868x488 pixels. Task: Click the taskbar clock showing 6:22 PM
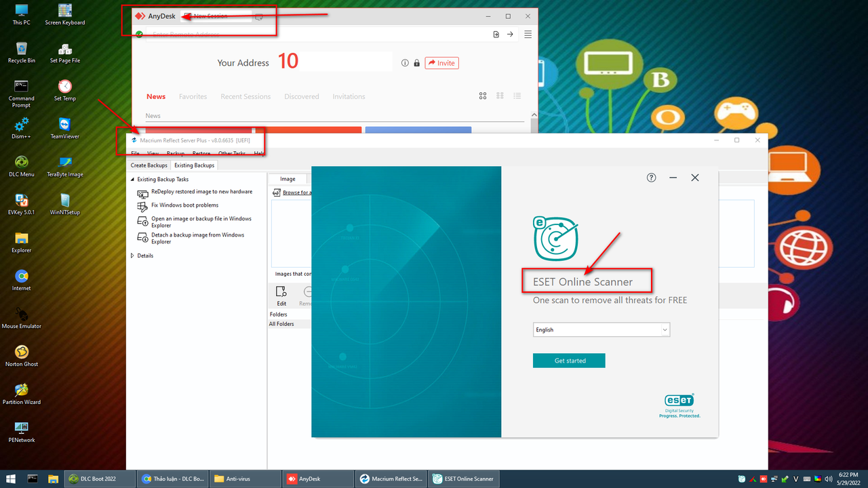pos(848,479)
